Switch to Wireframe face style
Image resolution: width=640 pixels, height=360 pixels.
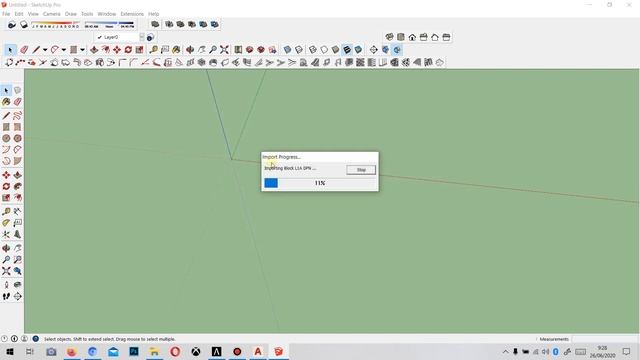(313, 50)
